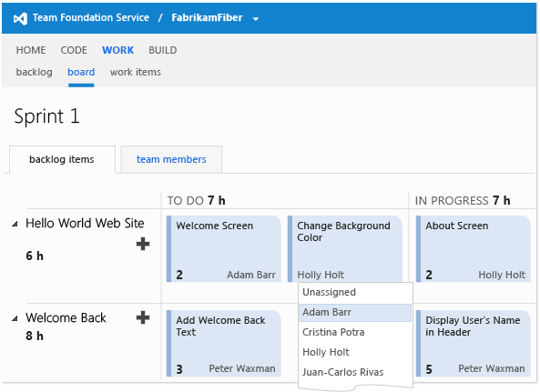Collapse the Hello World Web Site row
540x392 pixels.
tap(15, 225)
